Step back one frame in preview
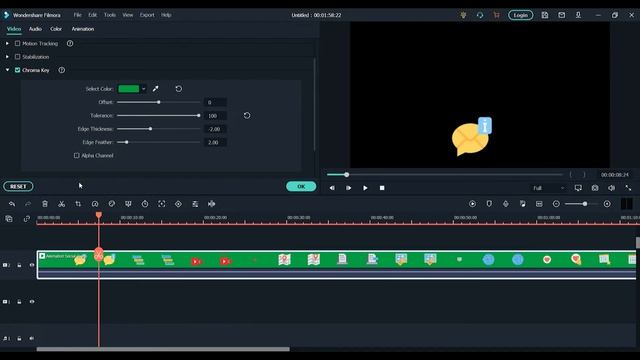Viewport: 640px width, 360px height. [332, 188]
